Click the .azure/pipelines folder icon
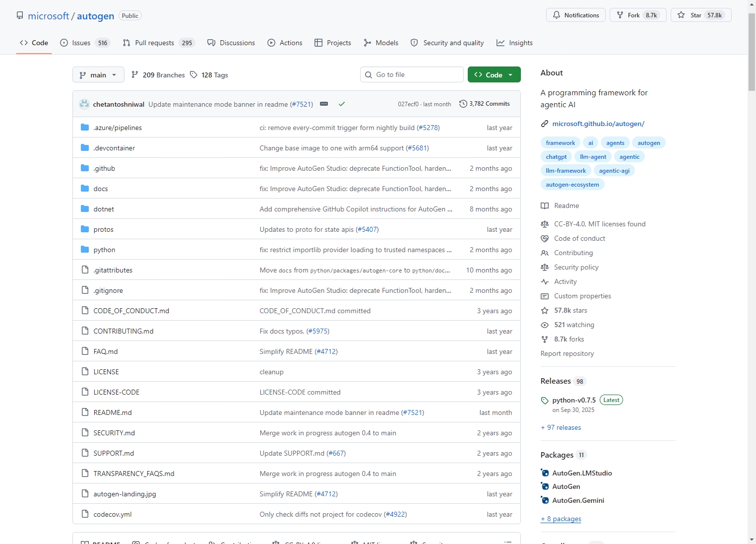 point(85,128)
